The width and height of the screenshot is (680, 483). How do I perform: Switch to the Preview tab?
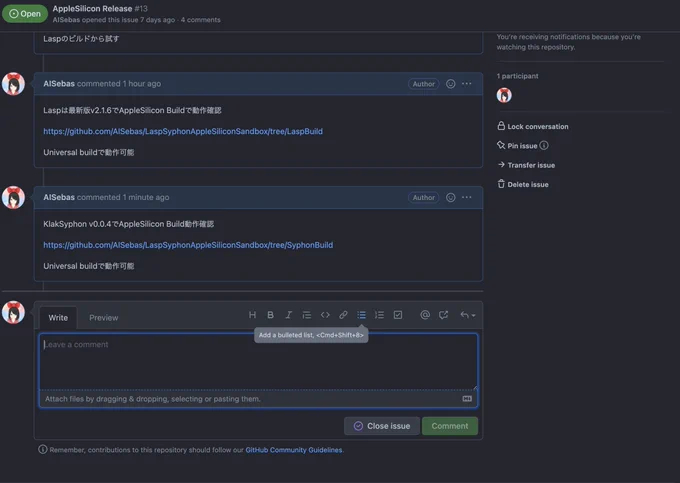tap(104, 318)
